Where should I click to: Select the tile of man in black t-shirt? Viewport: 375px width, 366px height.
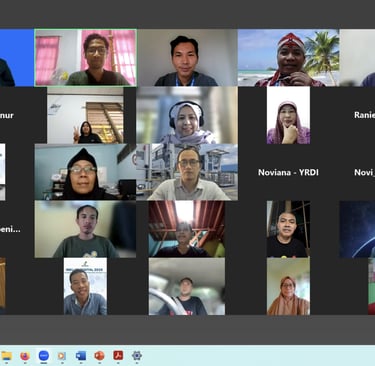pos(288,229)
